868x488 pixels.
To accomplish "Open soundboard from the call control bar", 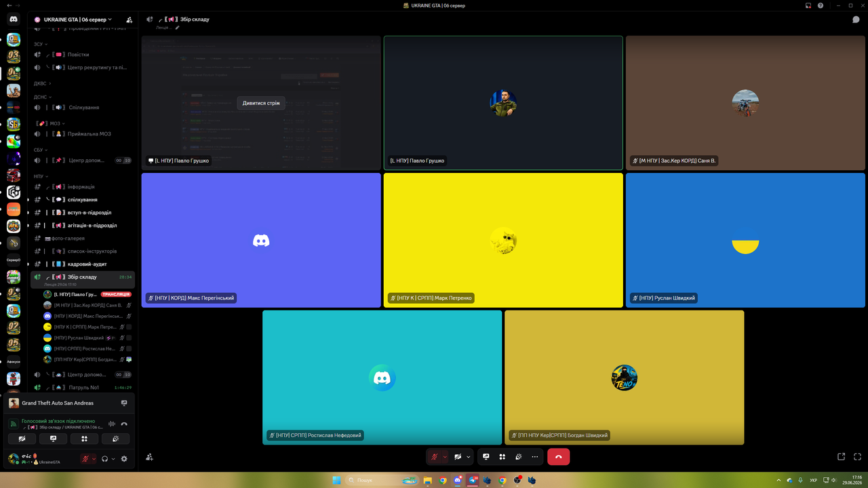I will point(519,457).
